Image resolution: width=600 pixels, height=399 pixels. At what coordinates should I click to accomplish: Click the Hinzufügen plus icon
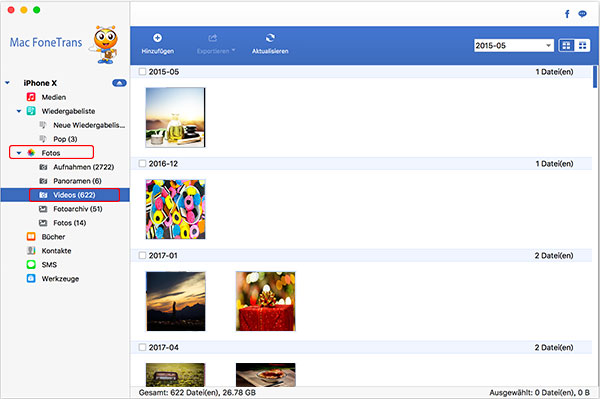pos(157,37)
